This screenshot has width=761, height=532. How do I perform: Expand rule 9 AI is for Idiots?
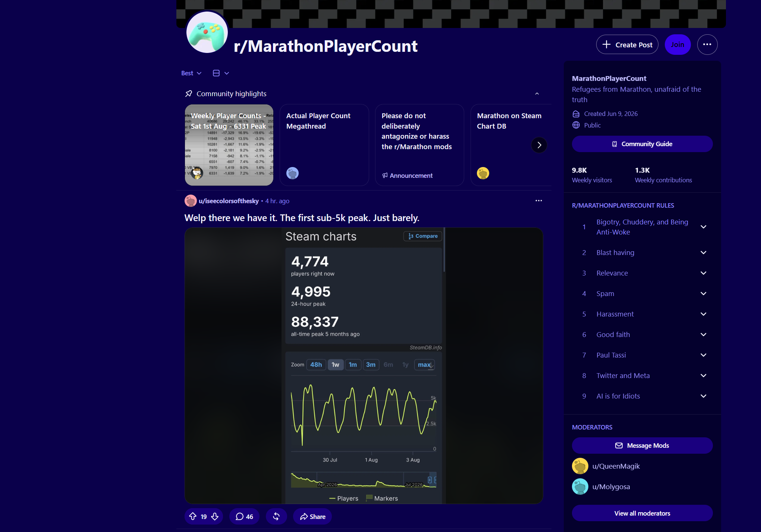click(703, 396)
